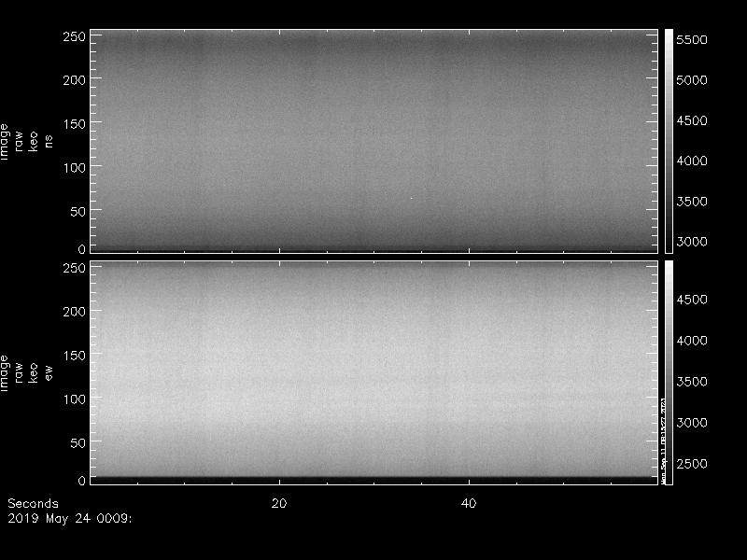Click the Seconds axis label
The image size is (747, 560).
(x=33, y=504)
